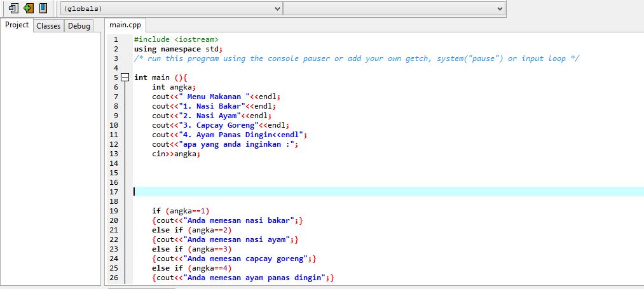Click the '"Anda memesan nasi bakar"' string
Image resolution: width=644 pixels, height=289 pixels.
tap(238, 220)
